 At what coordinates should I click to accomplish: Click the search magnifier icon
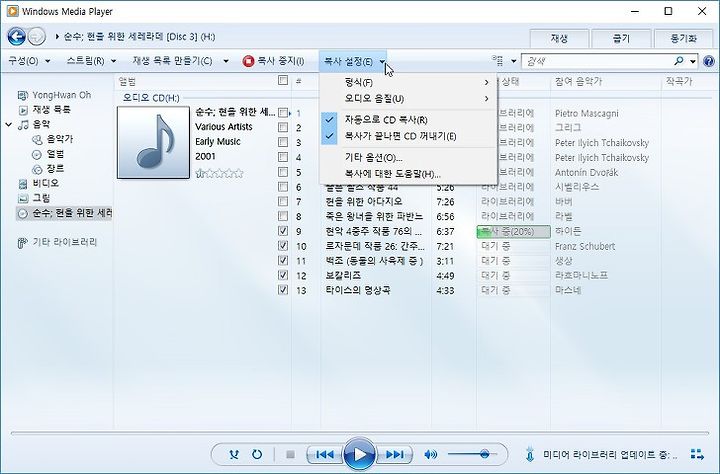(679, 61)
